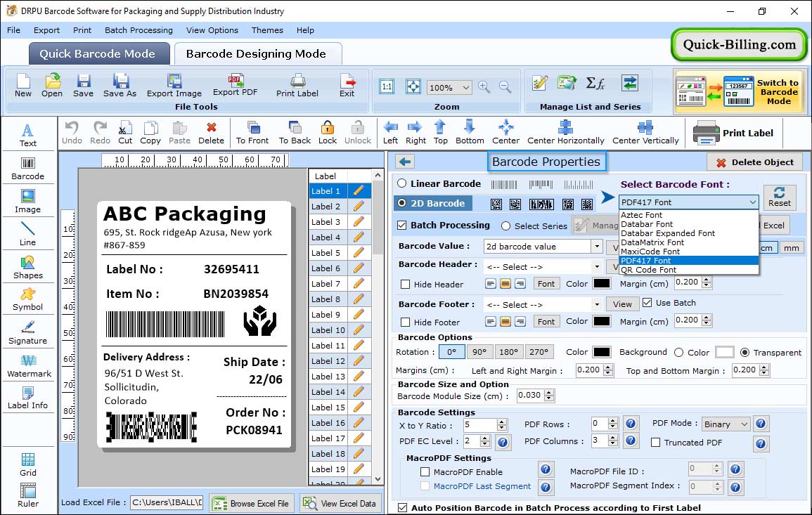Choose the Barcode tool in sidebar
Screen dimensions: 812x515
click(28, 168)
